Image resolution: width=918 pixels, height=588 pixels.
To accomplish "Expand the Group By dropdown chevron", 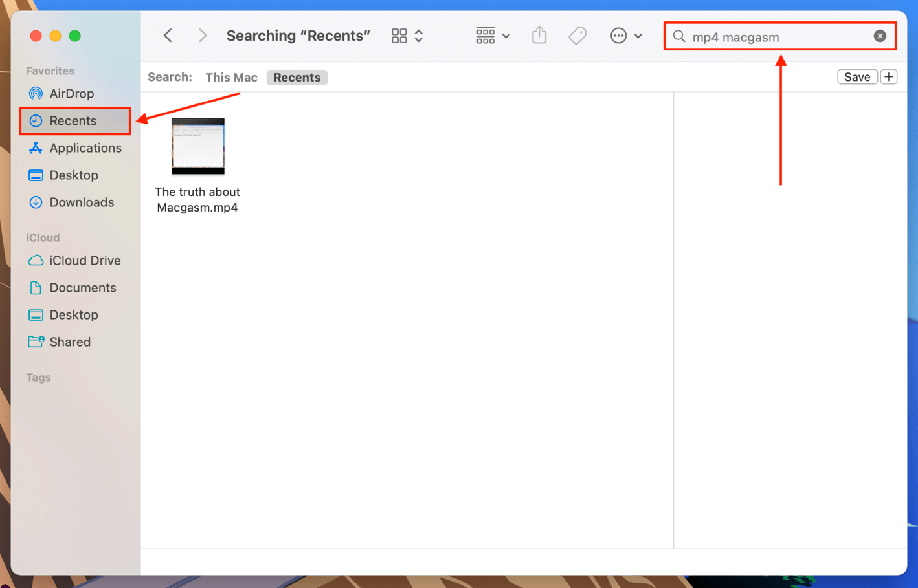I will coord(506,36).
